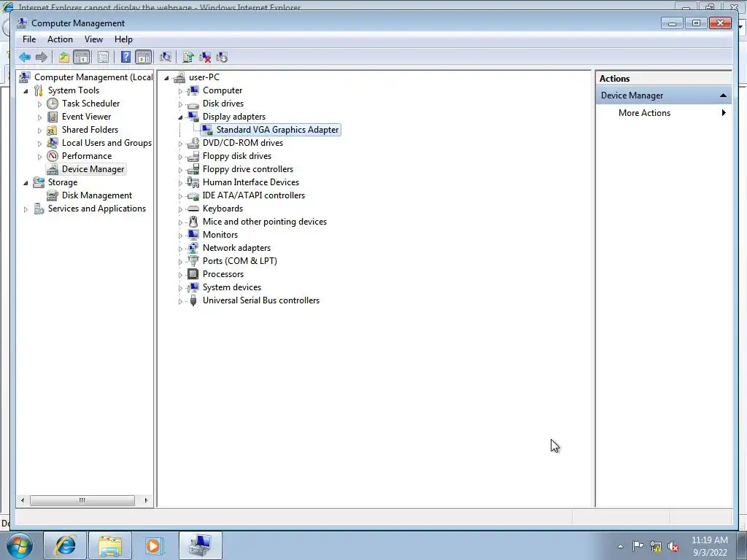Show hidden tray icons arrow
Viewport: 747px width, 560px height.
pos(620,547)
